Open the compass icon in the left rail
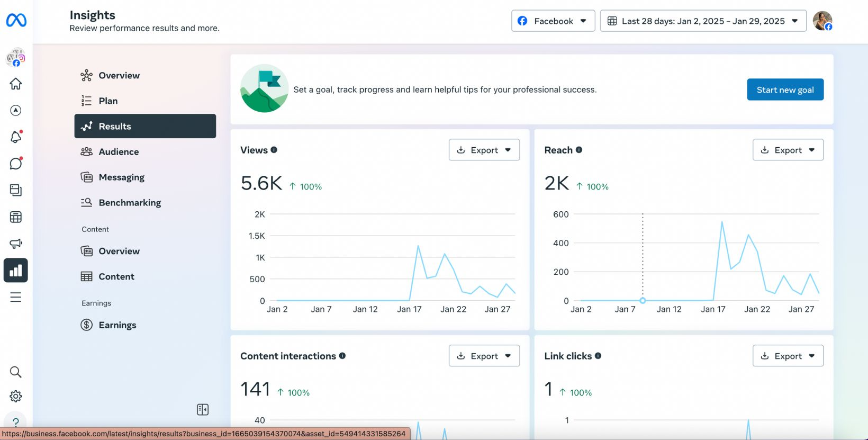 (x=16, y=110)
